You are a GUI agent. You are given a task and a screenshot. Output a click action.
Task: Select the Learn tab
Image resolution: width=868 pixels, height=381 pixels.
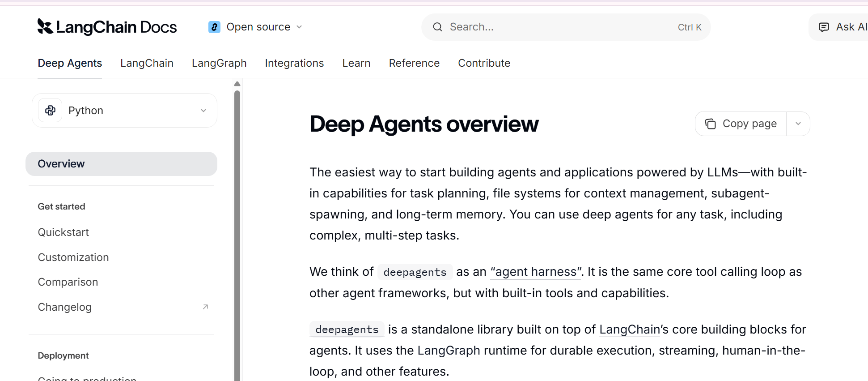pyautogui.click(x=356, y=63)
